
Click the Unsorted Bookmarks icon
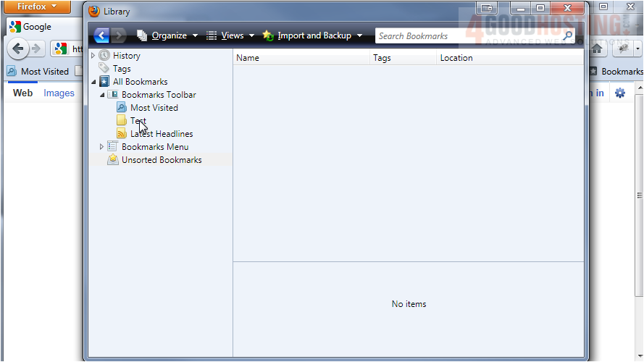pyautogui.click(x=113, y=160)
